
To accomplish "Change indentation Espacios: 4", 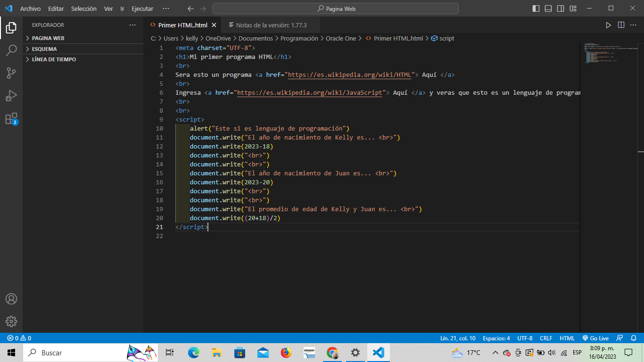I will (496, 338).
